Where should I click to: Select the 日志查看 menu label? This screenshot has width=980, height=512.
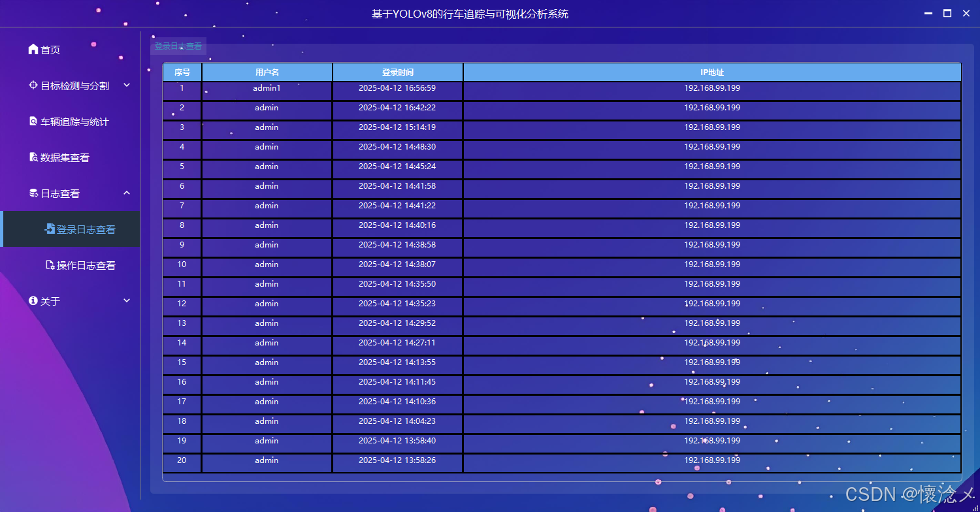tap(60, 193)
